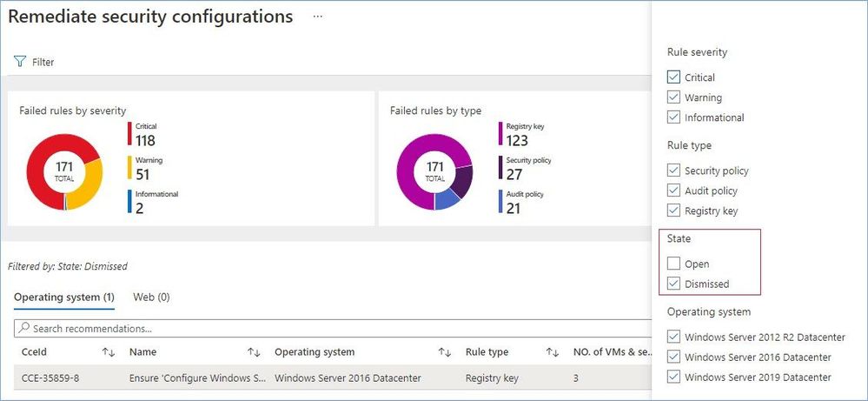Toggle the Warning severity checkbox
The width and height of the screenshot is (868, 401).
[x=673, y=97]
